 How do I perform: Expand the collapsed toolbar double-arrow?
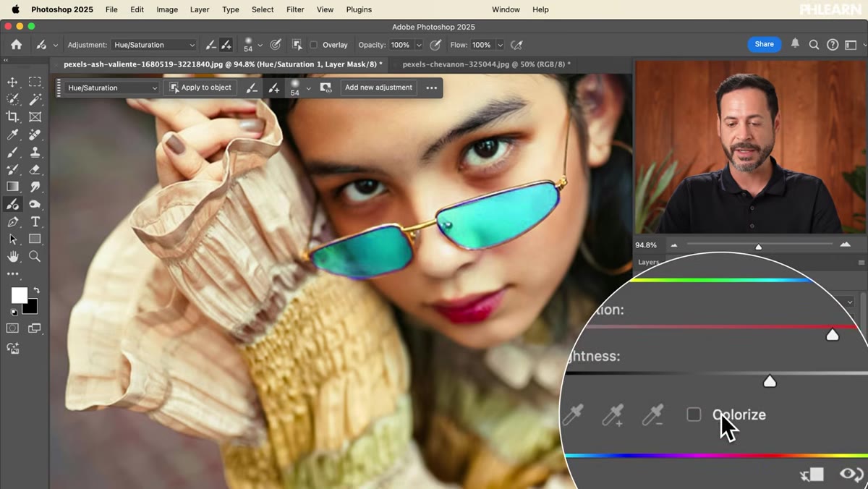coord(6,61)
